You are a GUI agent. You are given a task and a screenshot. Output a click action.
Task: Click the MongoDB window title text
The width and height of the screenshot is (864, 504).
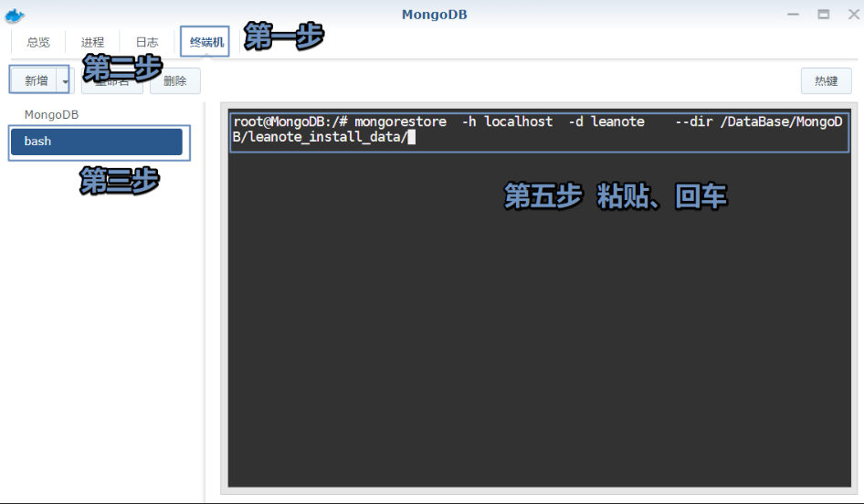pos(434,15)
